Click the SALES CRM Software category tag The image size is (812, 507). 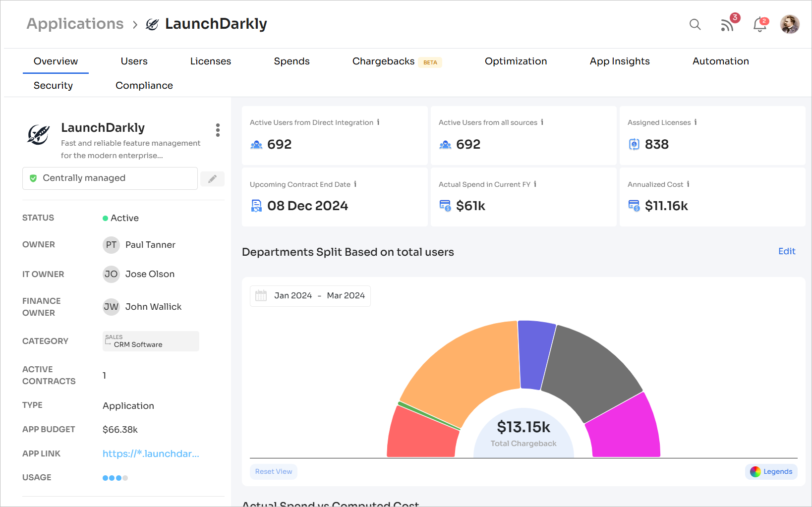pos(151,341)
